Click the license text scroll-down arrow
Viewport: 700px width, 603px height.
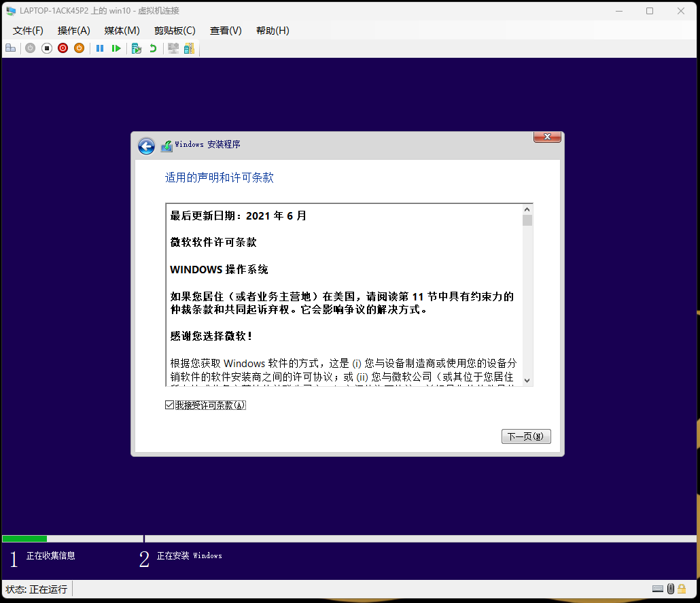pyautogui.click(x=527, y=380)
